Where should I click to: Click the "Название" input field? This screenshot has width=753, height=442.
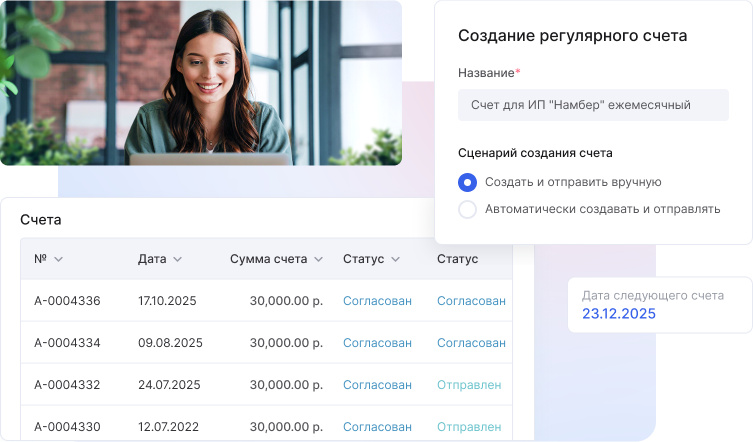[593, 105]
